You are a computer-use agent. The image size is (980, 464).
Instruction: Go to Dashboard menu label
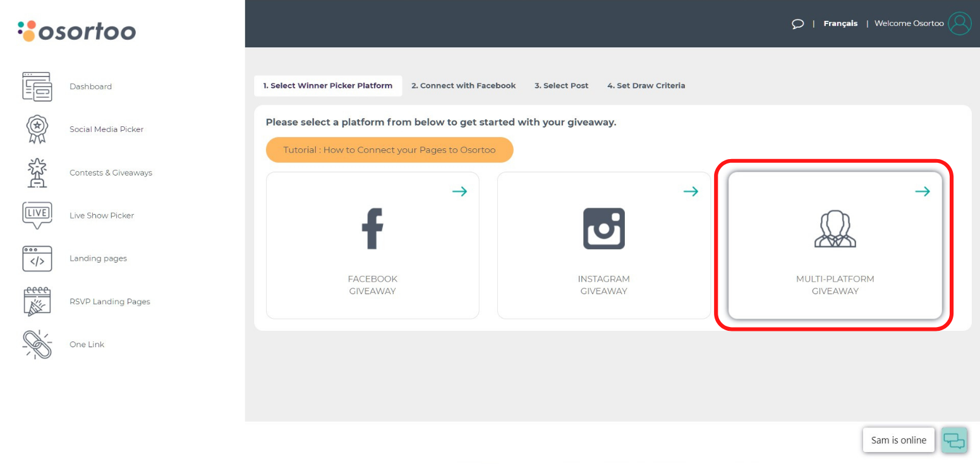(90, 86)
